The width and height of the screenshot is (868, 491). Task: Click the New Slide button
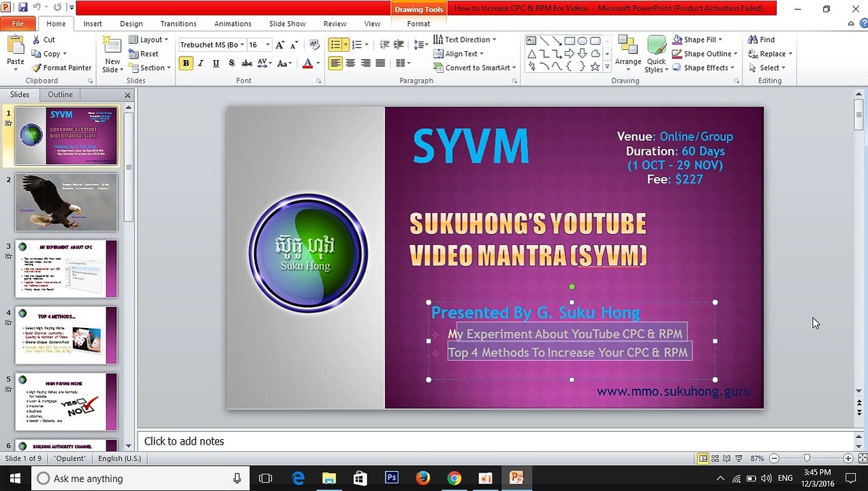click(112, 55)
